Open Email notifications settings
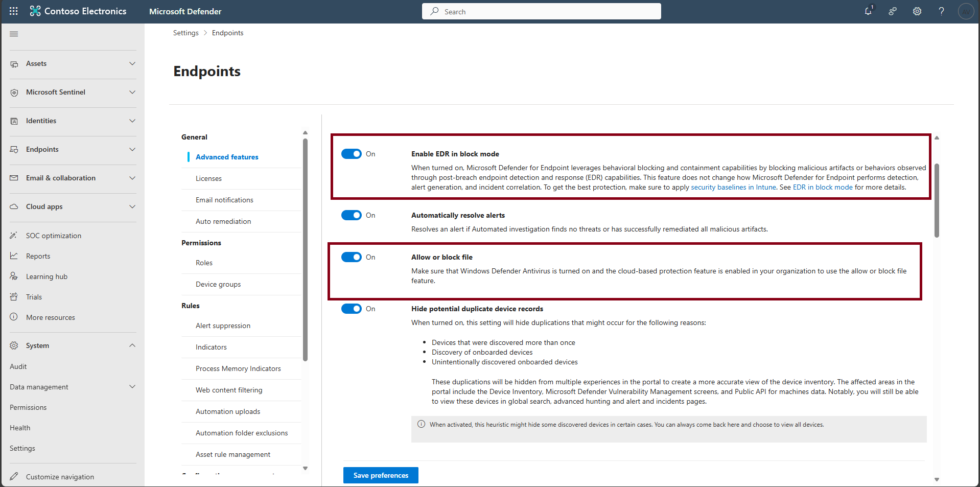The height and width of the screenshot is (487, 980). point(224,200)
